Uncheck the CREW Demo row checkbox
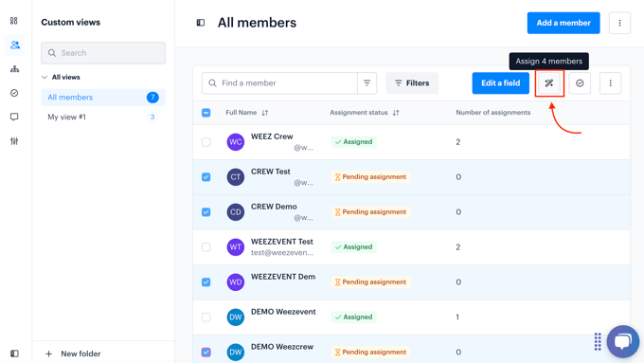 pos(206,212)
